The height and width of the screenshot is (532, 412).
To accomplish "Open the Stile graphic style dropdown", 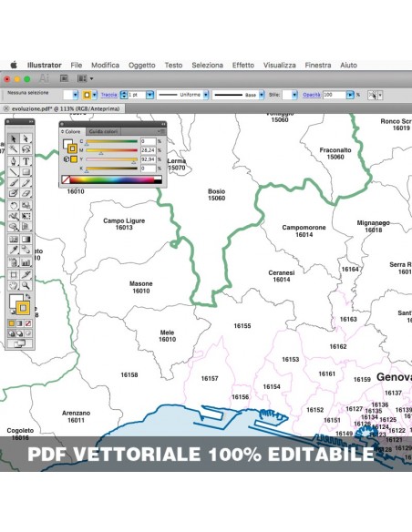I will (x=294, y=95).
